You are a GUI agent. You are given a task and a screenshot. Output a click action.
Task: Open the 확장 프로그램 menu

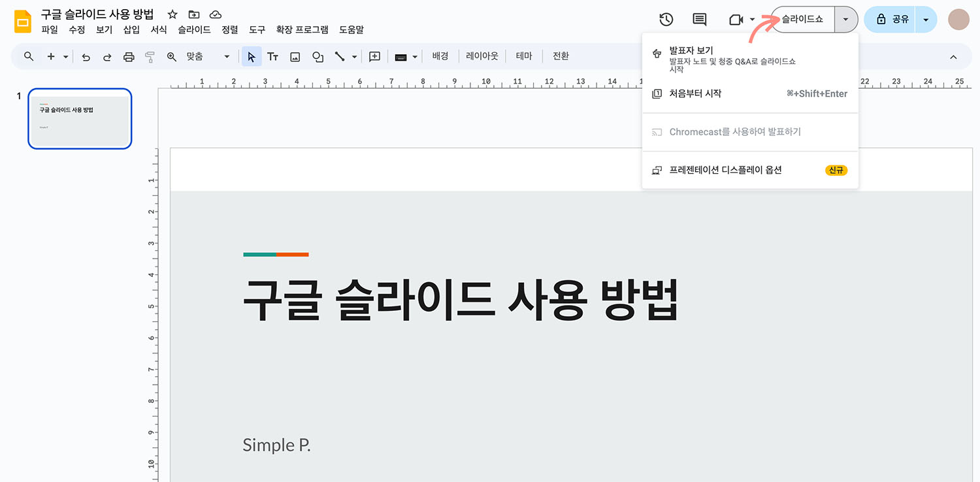point(302,30)
